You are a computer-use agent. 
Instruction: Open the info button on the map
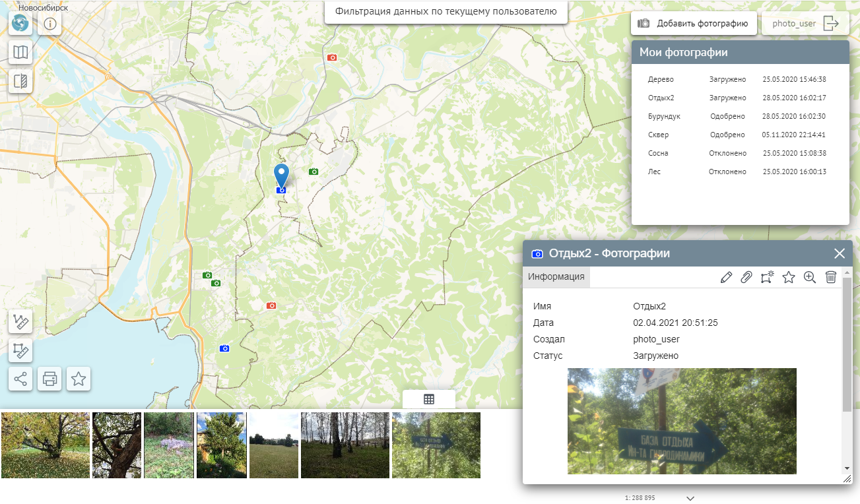click(50, 24)
